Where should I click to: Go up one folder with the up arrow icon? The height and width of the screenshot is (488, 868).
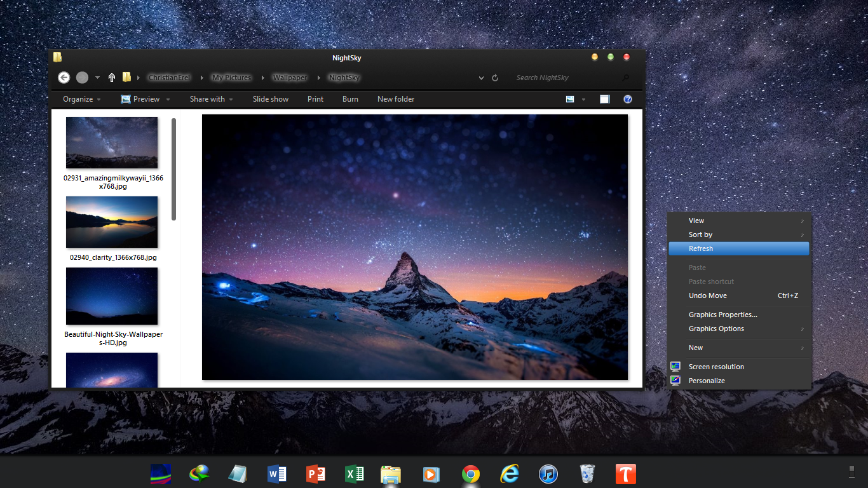coord(111,78)
